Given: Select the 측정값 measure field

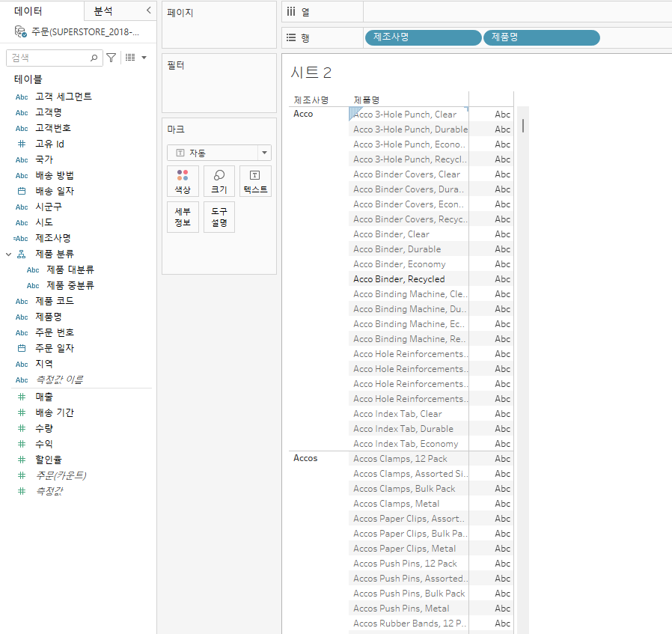Looking at the screenshot, I should click(49, 491).
